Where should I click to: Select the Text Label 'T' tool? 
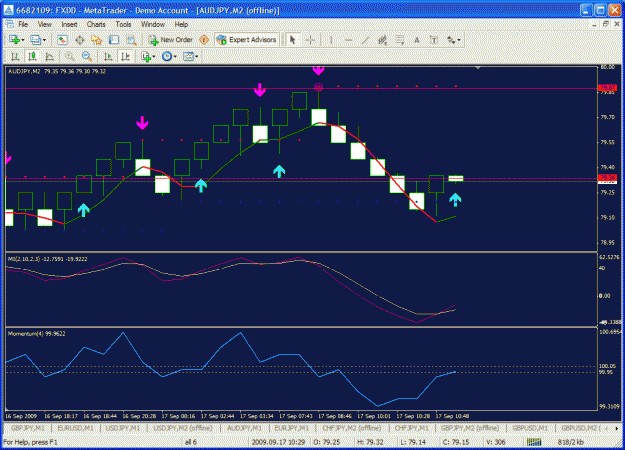434,40
